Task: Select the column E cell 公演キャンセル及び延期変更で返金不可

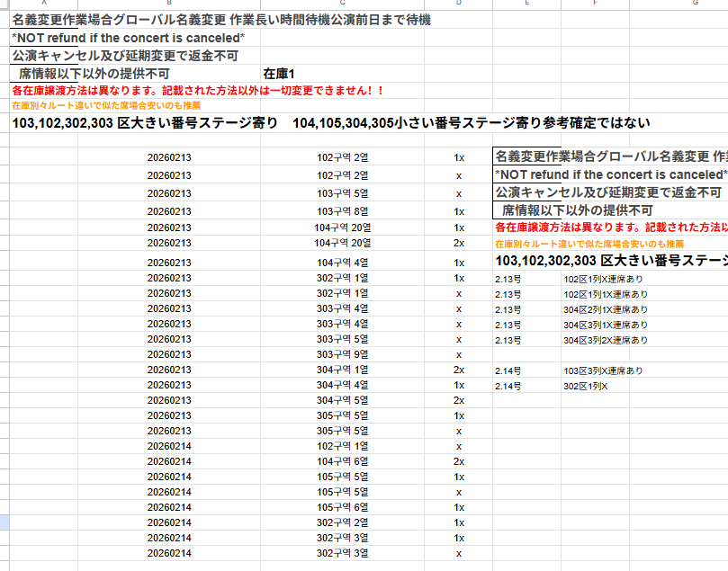Action: point(608,192)
